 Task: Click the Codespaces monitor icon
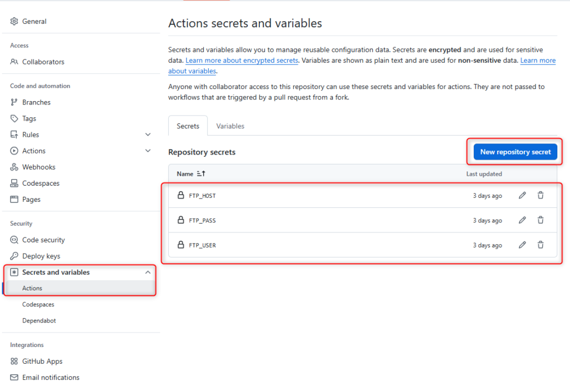click(x=14, y=183)
